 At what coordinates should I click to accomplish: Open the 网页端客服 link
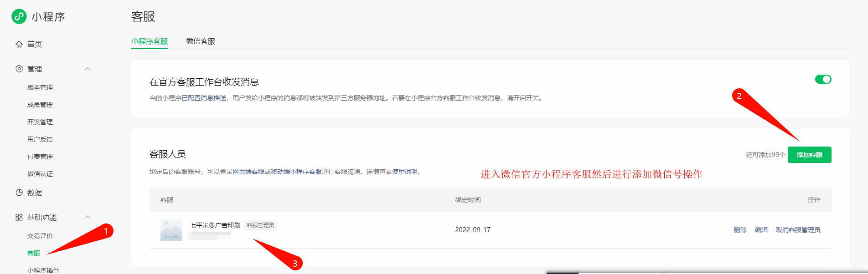(x=248, y=172)
